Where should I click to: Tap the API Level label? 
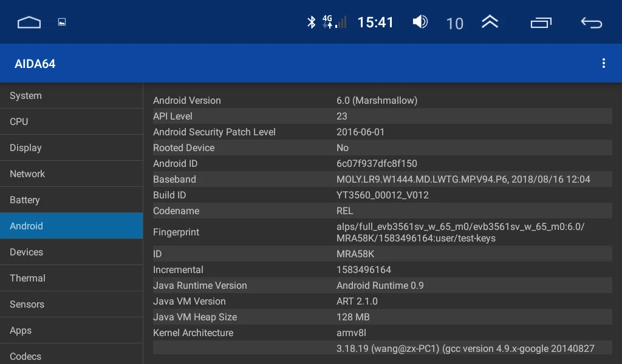[x=173, y=116]
